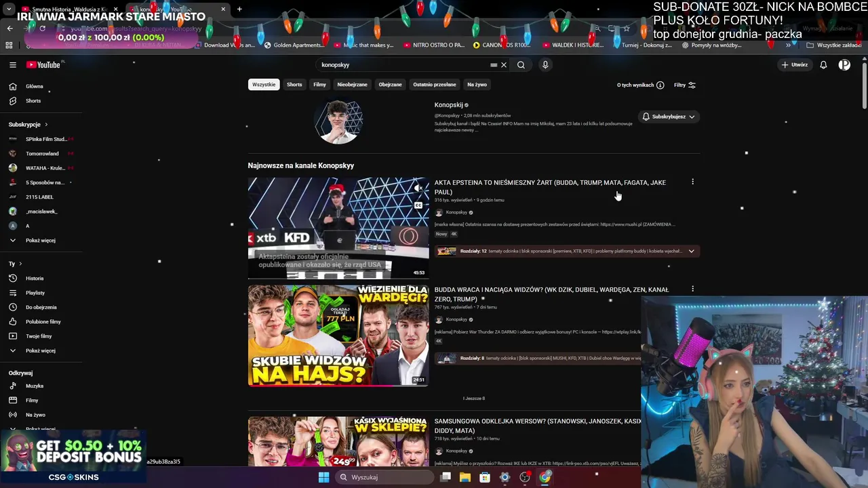The height and width of the screenshot is (488, 868).
Task: Select the Filmy filter chip
Action: [319, 85]
